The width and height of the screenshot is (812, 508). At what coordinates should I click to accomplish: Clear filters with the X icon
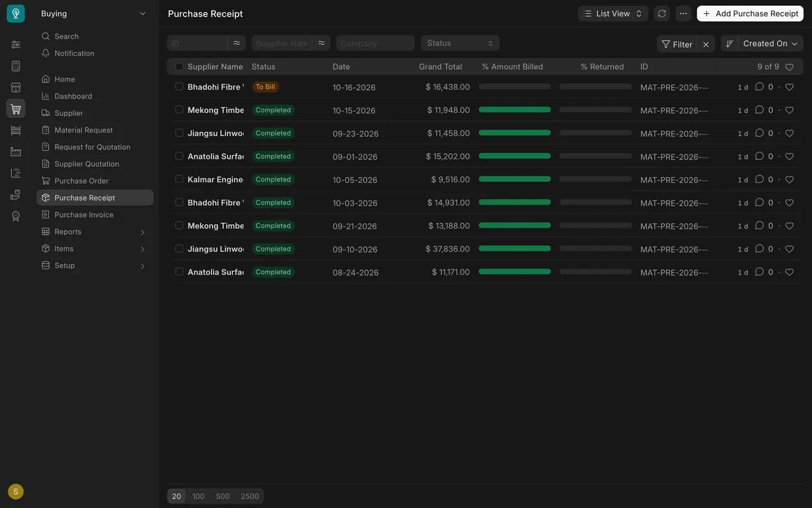click(706, 44)
